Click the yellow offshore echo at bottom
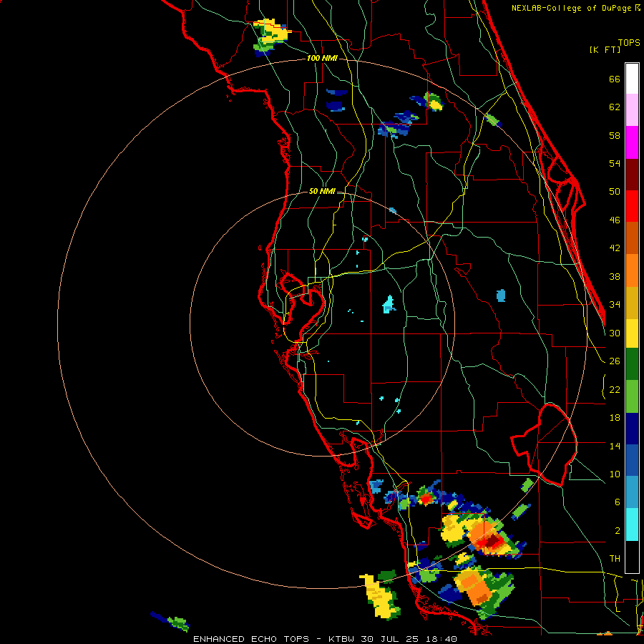 pyautogui.click(x=380, y=597)
